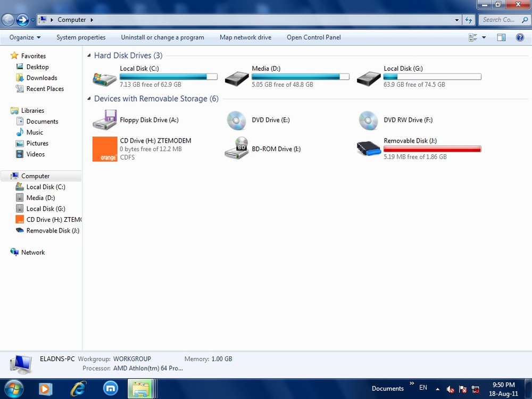Open the view options dropdown arrow
The width and height of the screenshot is (532, 399).
click(484, 37)
